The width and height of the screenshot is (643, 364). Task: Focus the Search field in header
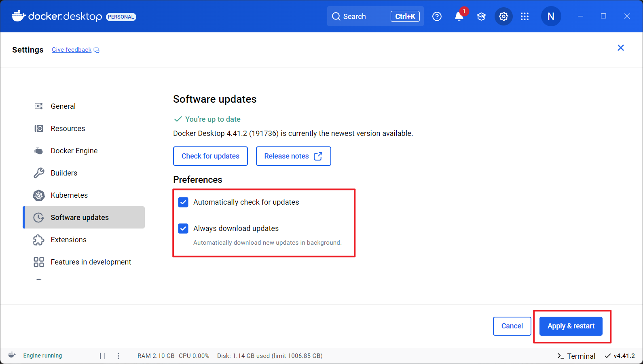tap(375, 17)
